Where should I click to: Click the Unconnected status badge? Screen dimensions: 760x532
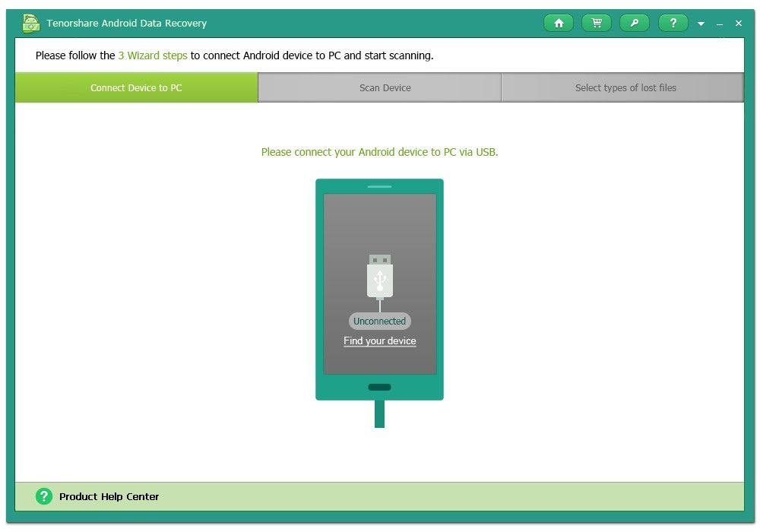[x=379, y=321]
